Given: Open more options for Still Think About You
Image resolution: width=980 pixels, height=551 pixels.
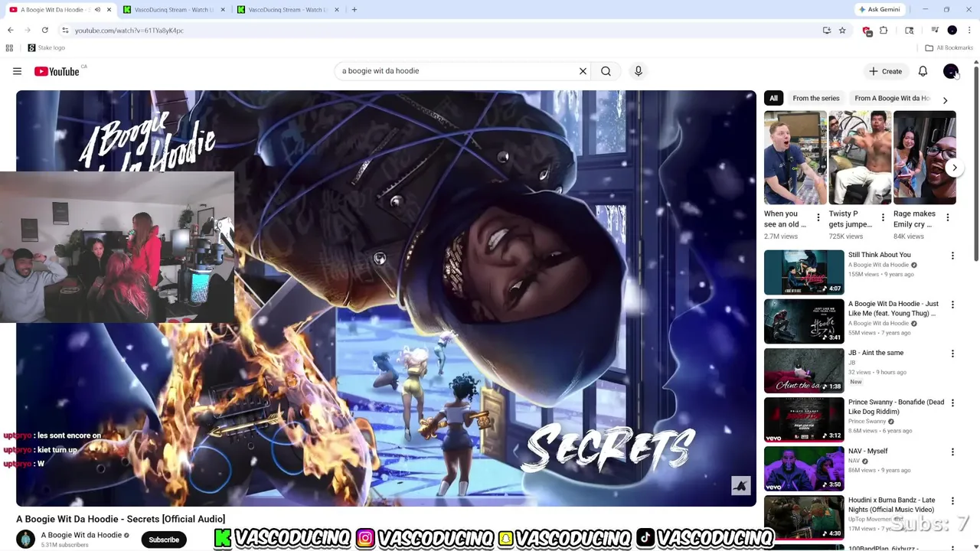Looking at the screenshot, I should (x=952, y=256).
